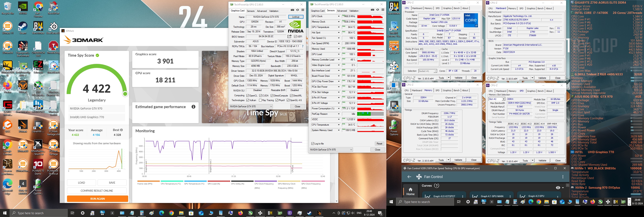Open the Bench tab in the CPU-Z CPU window
Image resolution: width=644 pixels, height=217 pixels.
pyautogui.click(x=457, y=8)
